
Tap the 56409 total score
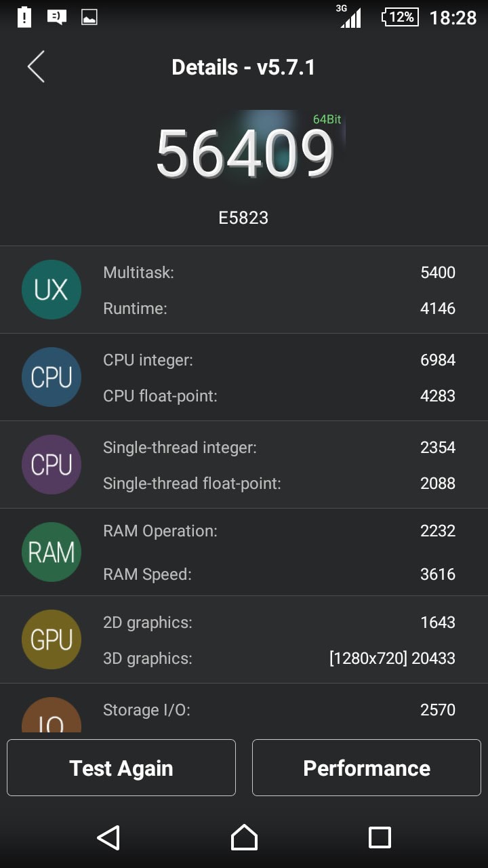245,153
